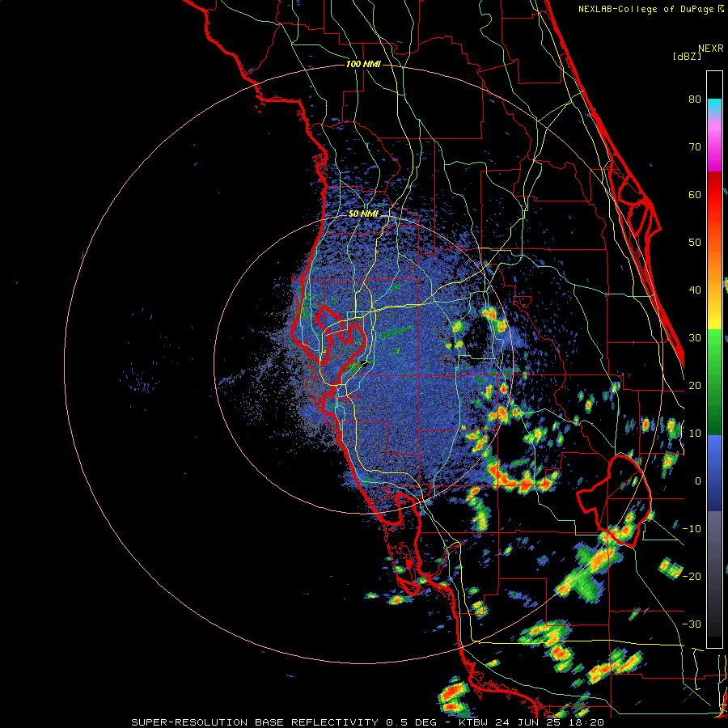Click the 40 value on reflectivity scale
728x728 pixels.
695,290
